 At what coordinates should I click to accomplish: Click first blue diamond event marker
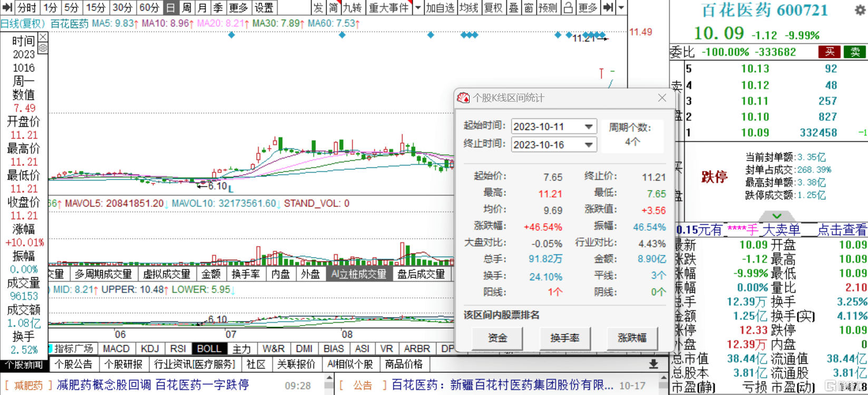[x=231, y=35]
